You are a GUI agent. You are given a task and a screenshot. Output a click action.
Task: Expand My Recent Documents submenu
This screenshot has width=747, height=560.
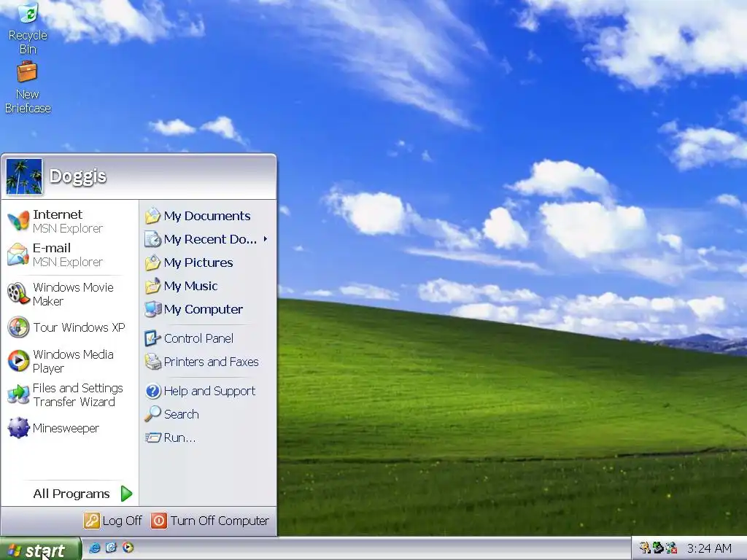click(207, 239)
